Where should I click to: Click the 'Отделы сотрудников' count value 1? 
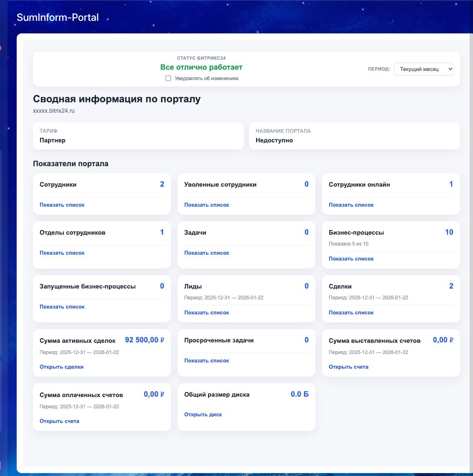pos(162,232)
